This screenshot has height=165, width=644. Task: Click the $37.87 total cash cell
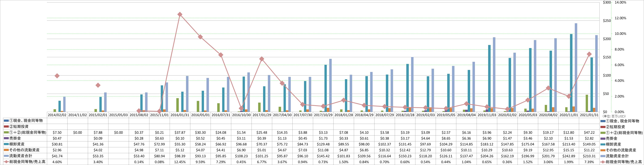[180, 132]
